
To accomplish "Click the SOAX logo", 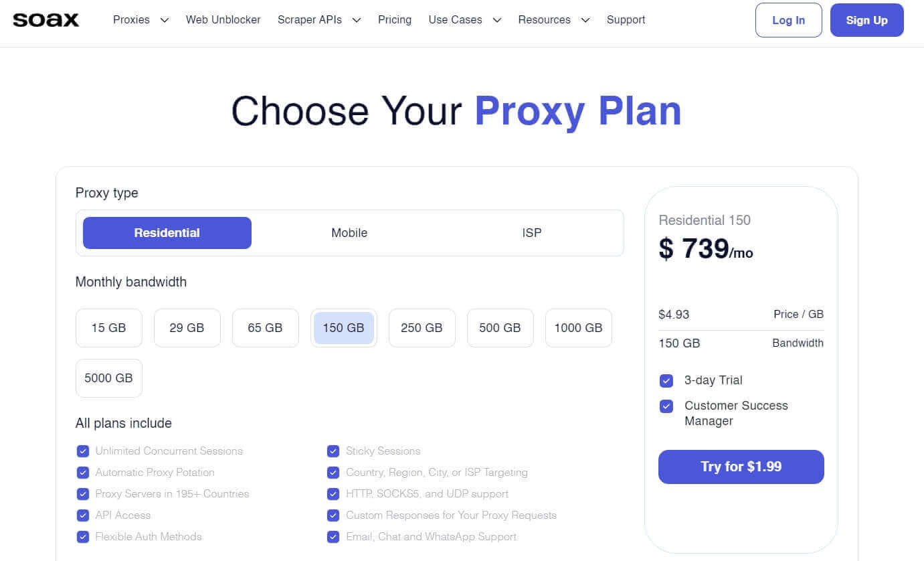I will click(45, 20).
